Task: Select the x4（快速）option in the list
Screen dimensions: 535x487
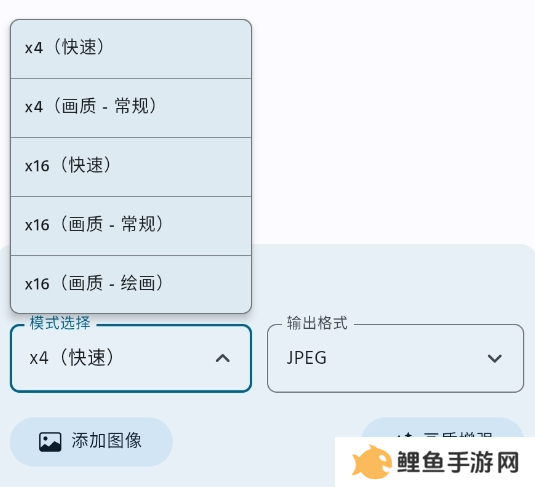Action: 131,49
